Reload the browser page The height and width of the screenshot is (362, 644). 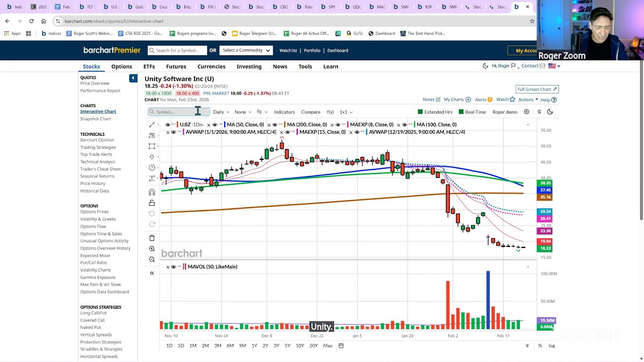tap(31, 21)
